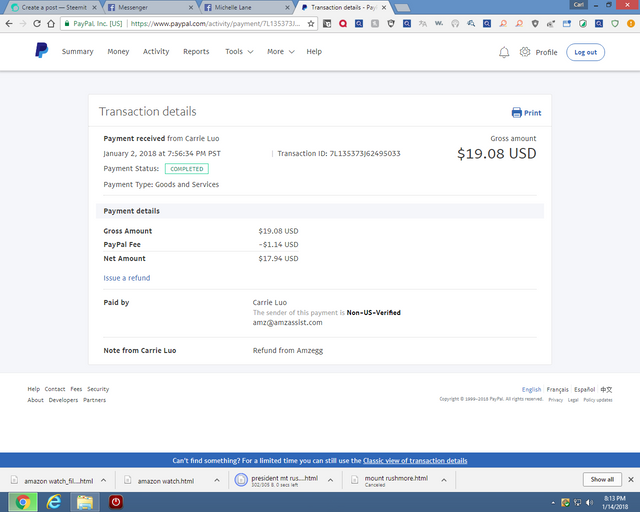Click Transaction ID 7L135373J62495033 text

pyautogui.click(x=339, y=154)
